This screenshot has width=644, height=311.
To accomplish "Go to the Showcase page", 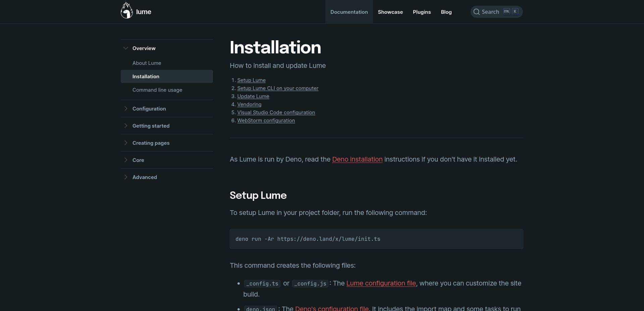I will 390,12.
